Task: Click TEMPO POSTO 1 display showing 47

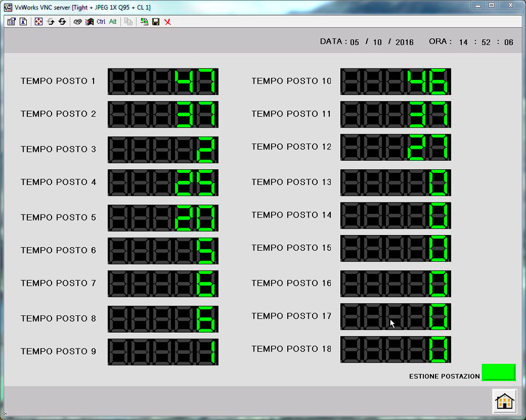Action: click(163, 81)
